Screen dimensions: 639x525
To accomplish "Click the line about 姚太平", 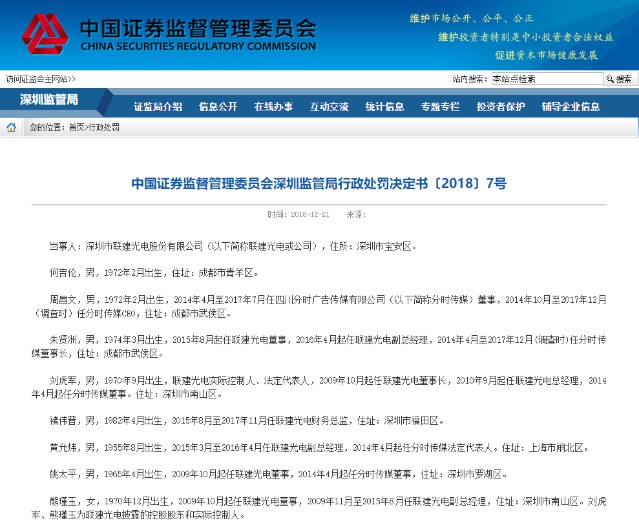I will 278,474.
